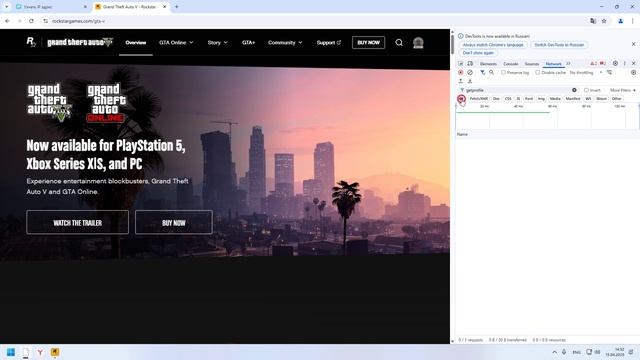This screenshot has width=640, height=360.
Task: Open the user profile avatar
Action: pyautogui.click(x=418, y=42)
